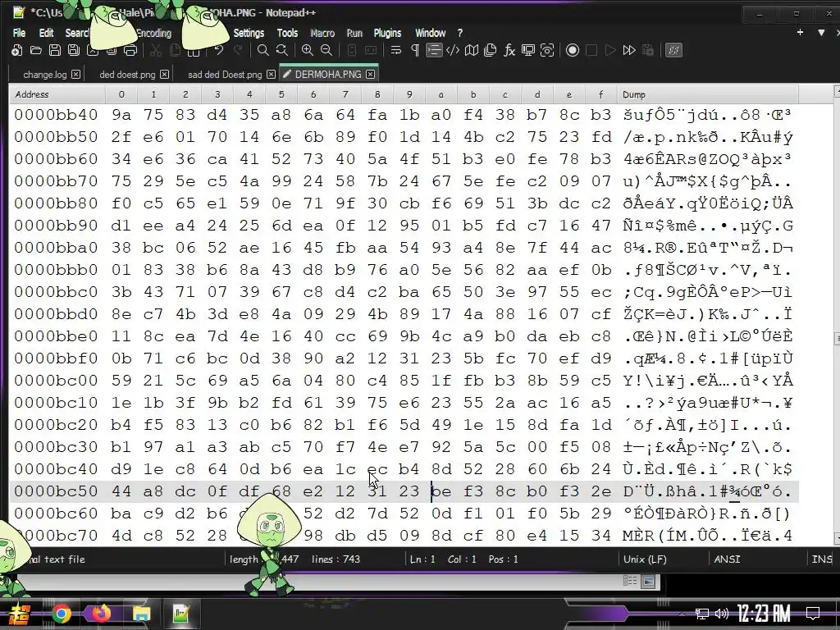840x630 pixels.
Task: Print the document with the printer icon
Action: pos(130,50)
